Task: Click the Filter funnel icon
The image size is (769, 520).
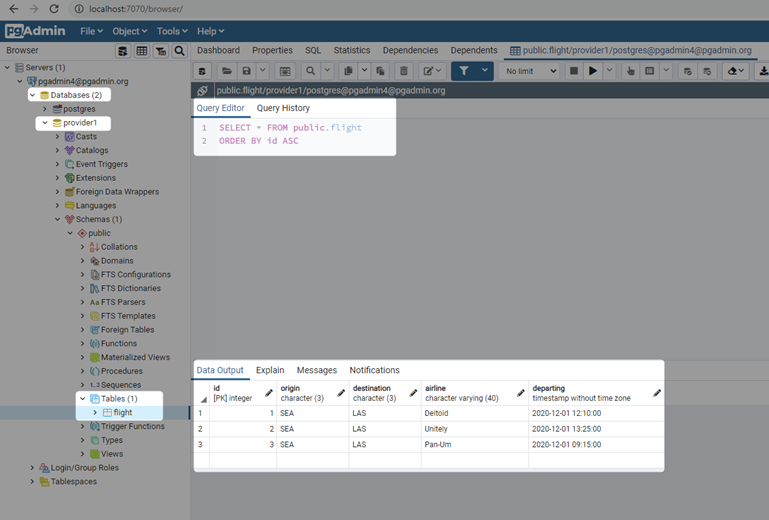Action: coord(463,71)
